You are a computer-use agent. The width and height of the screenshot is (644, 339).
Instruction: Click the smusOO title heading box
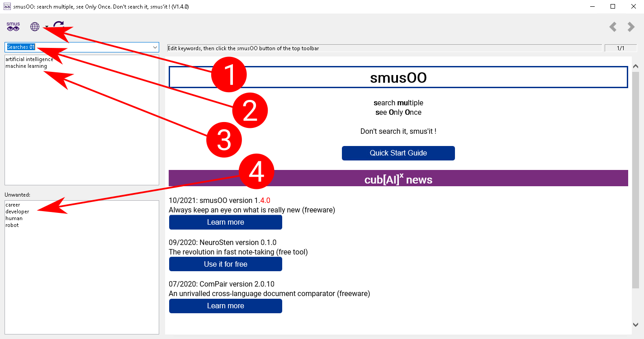click(398, 77)
